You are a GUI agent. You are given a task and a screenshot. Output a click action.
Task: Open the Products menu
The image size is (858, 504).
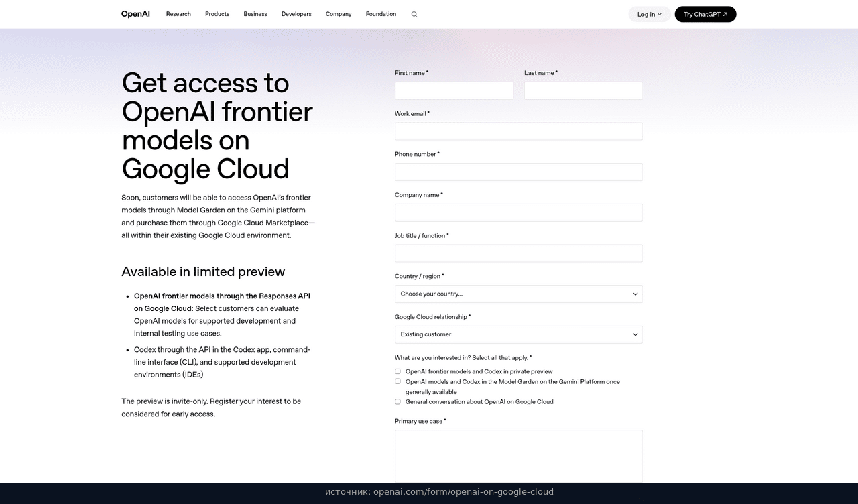point(217,14)
